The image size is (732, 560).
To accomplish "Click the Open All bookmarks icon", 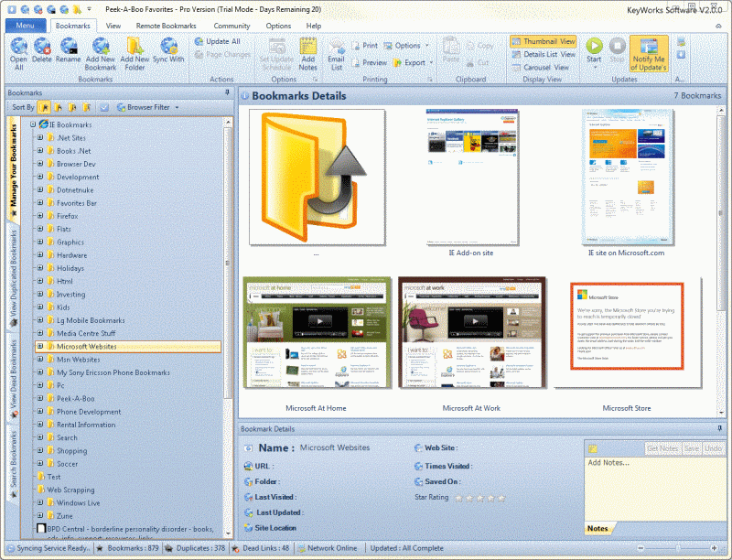I will coord(18,54).
